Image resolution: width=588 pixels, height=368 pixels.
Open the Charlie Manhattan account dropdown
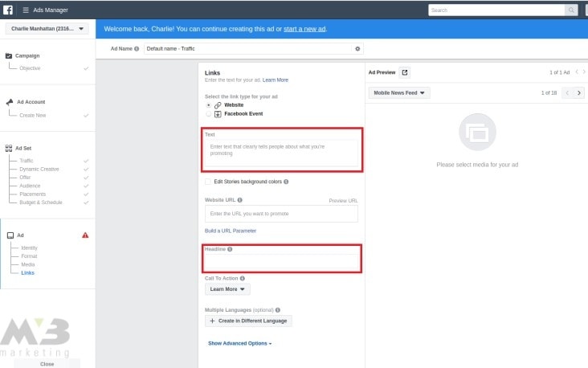pyautogui.click(x=47, y=28)
